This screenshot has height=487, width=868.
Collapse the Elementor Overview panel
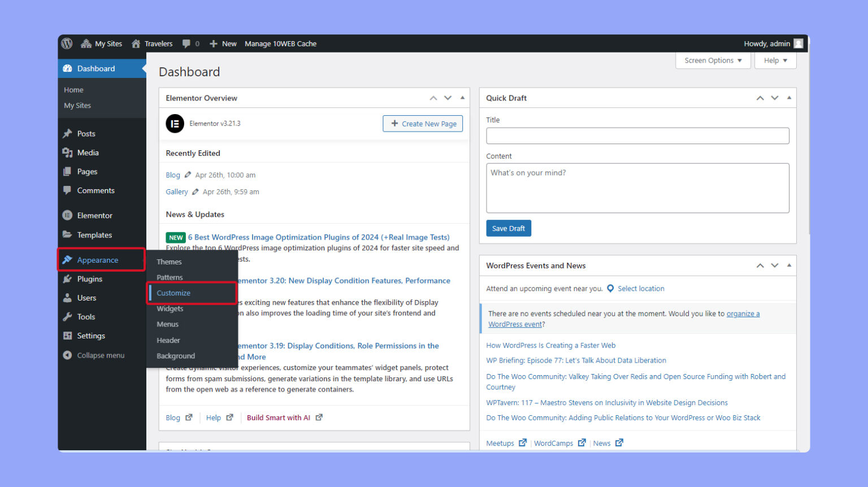(x=462, y=98)
